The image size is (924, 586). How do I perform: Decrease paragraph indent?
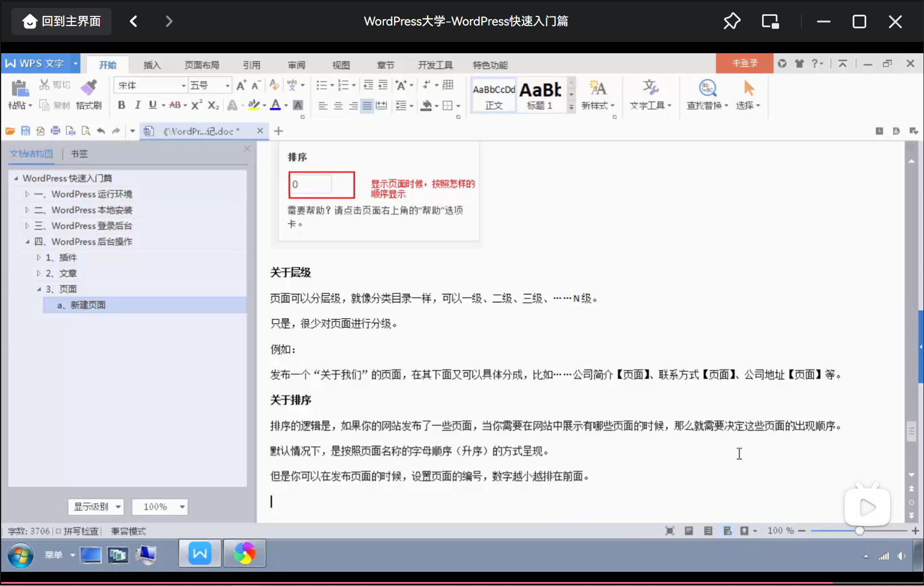coord(368,85)
